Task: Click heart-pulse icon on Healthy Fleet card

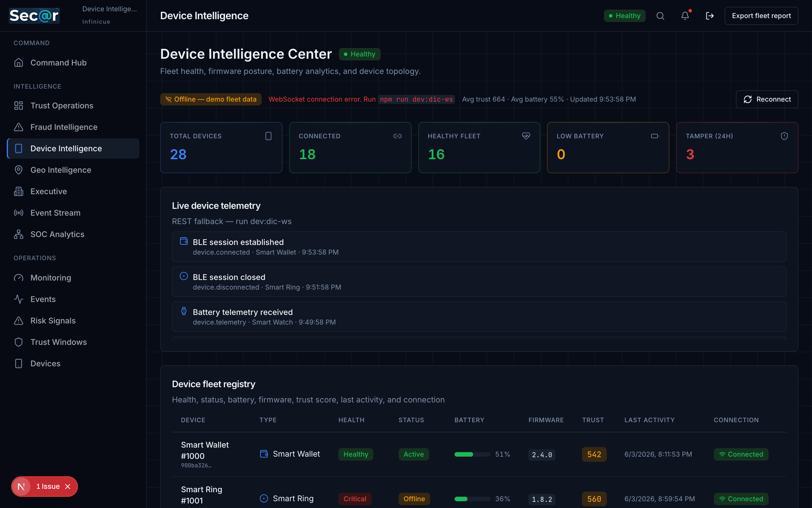Action: coord(526,136)
